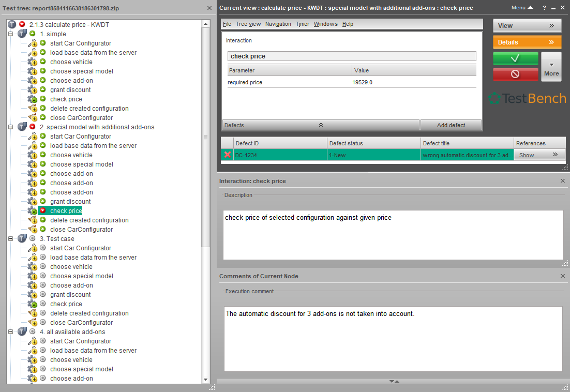The height and width of the screenshot is (392, 570).
Task: Close the Comments of Current Node panel
Action: click(563, 276)
